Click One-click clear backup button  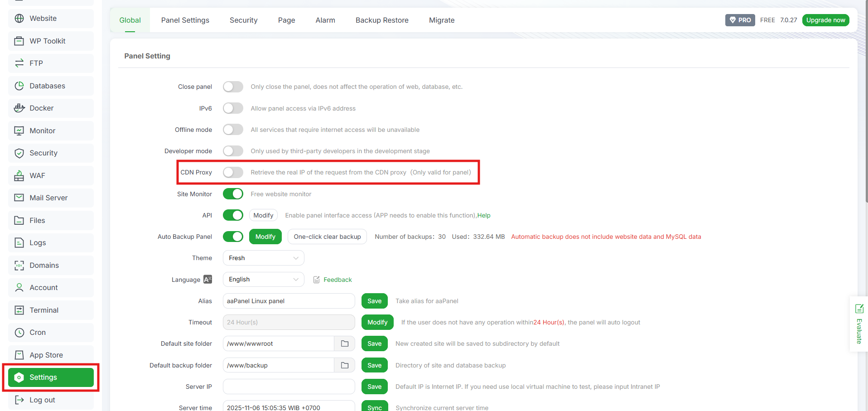327,237
